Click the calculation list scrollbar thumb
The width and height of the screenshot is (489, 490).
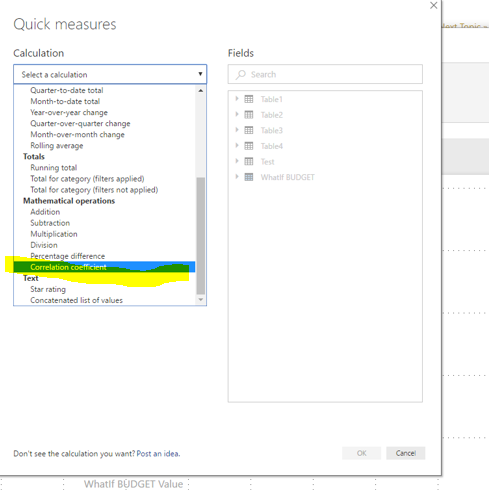click(x=201, y=236)
